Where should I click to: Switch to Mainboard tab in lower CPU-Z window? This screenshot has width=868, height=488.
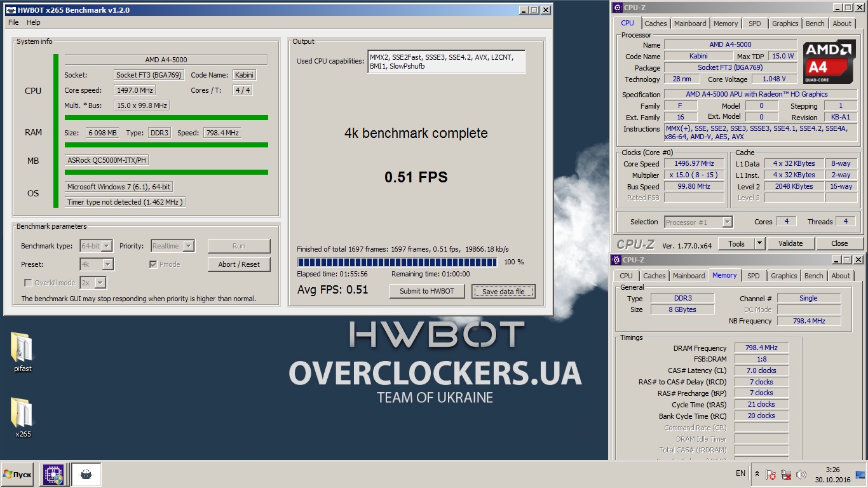tap(689, 276)
